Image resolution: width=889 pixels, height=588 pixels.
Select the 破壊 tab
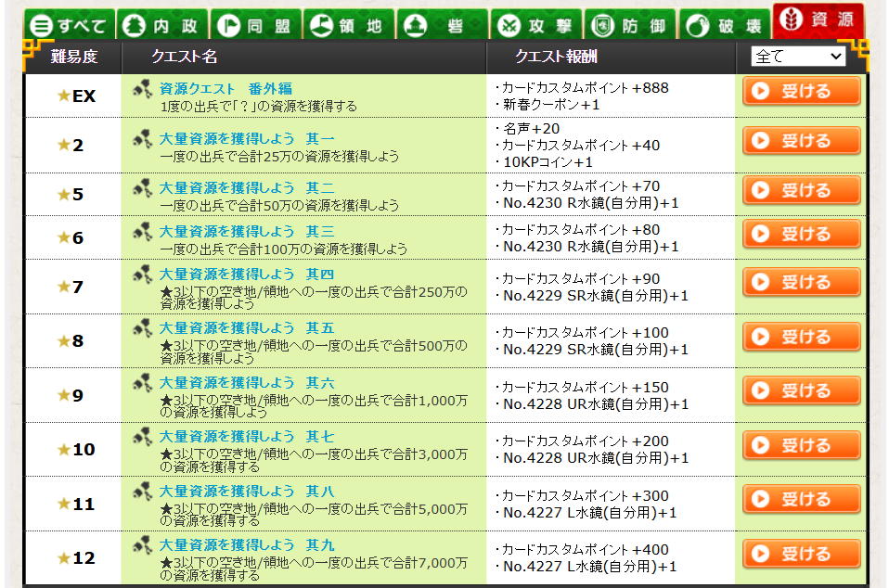coord(723,24)
